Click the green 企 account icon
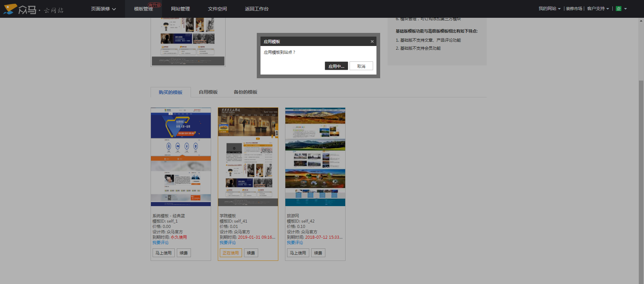 coord(618,8)
